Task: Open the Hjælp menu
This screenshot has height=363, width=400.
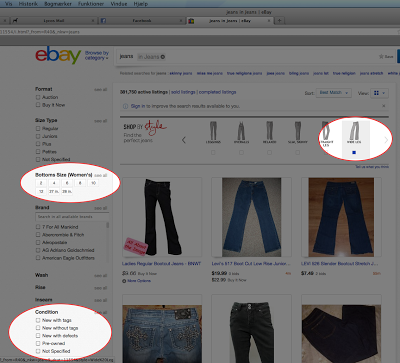Action: pos(140,4)
